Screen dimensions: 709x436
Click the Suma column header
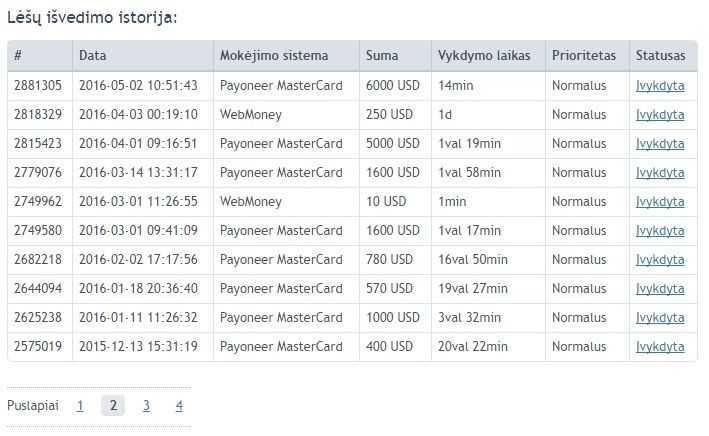[382, 56]
